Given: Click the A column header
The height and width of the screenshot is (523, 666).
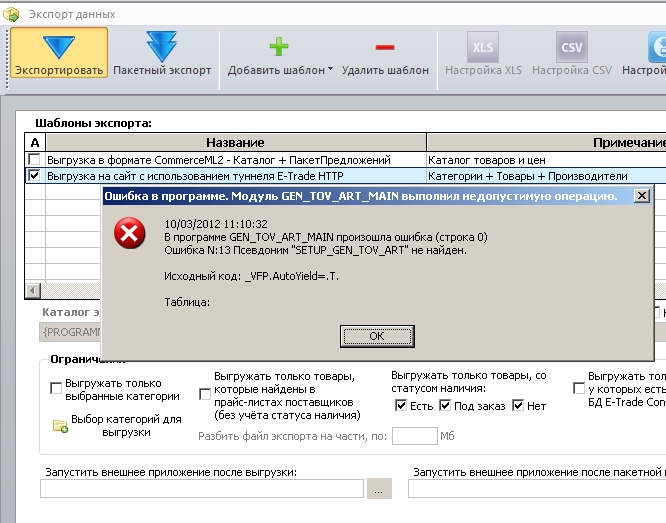Looking at the screenshot, I should click(35, 142).
